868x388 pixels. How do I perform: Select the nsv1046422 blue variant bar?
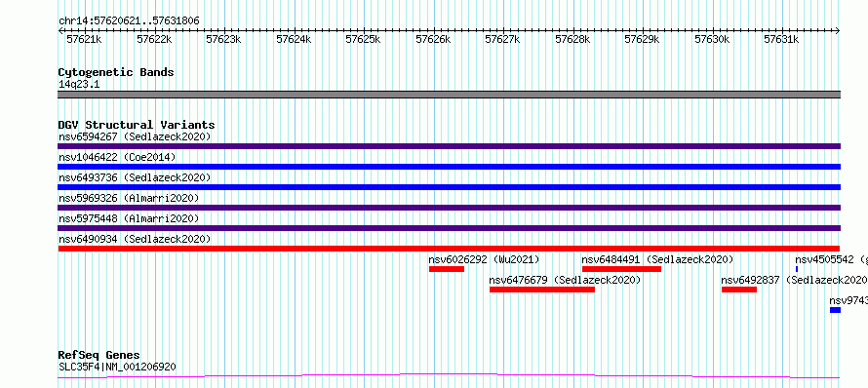449,167
